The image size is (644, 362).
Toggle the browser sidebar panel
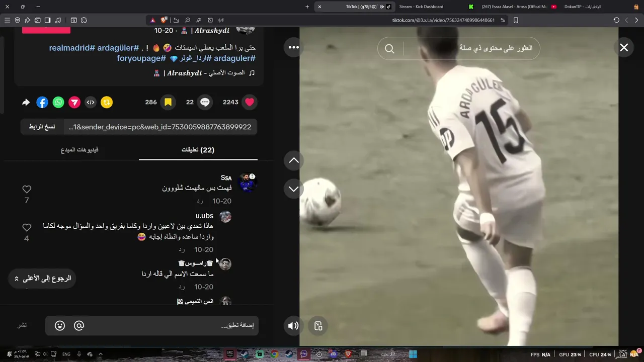pyautogui.click(x=47, y=20)
